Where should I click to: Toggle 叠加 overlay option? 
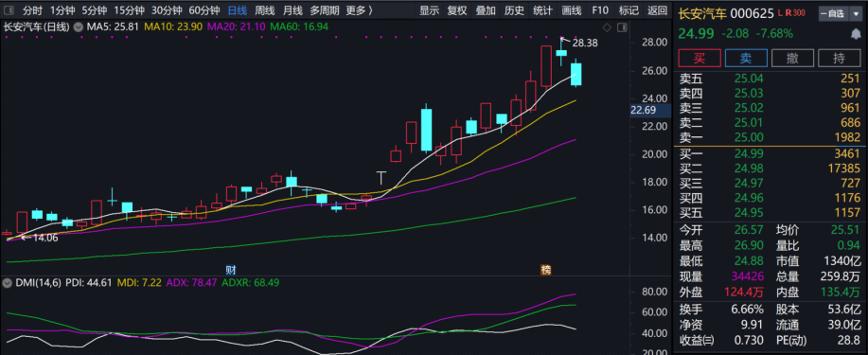pos(486,10)
